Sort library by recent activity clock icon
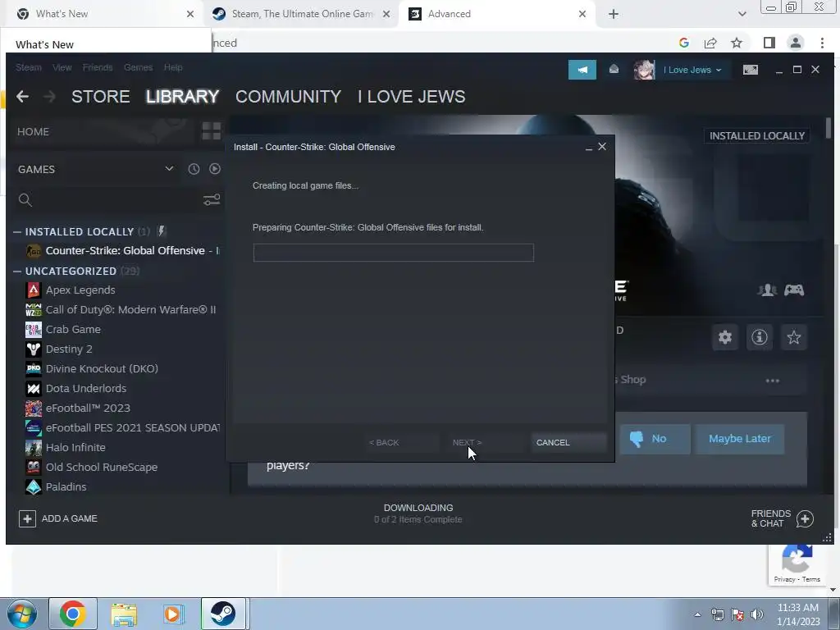This screenshot has height=630, width=840. (x=194, y=169)
